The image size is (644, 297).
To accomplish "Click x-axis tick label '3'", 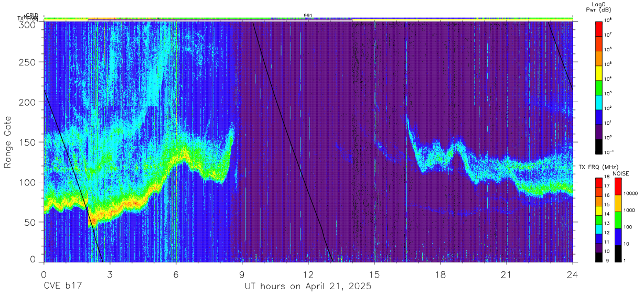I will click(x=110, y=274).
